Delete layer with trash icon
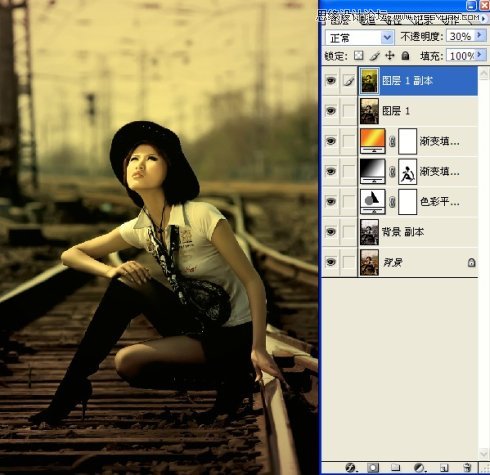 467,468
